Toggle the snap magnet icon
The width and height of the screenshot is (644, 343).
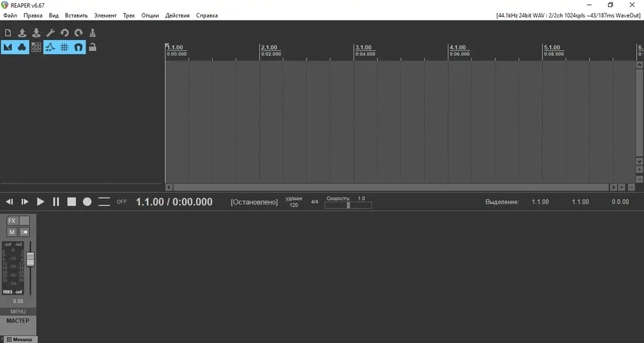[x=79, y=47]
